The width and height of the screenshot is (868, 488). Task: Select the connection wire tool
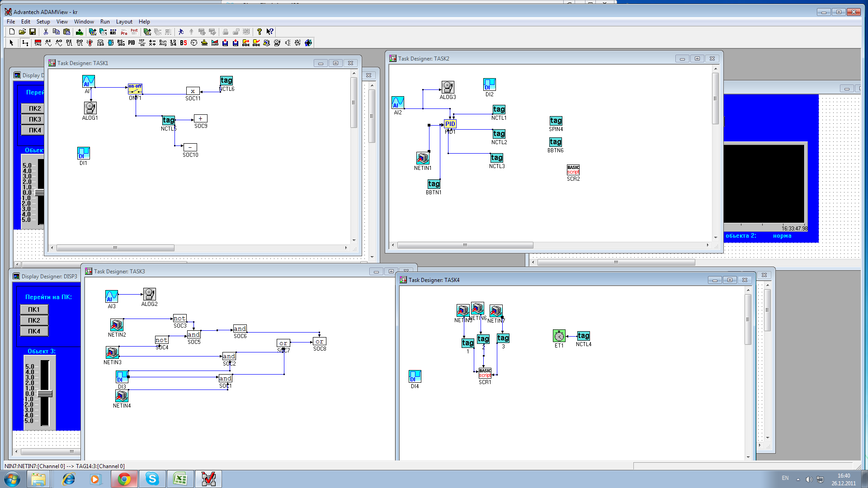tap(25, 43)
